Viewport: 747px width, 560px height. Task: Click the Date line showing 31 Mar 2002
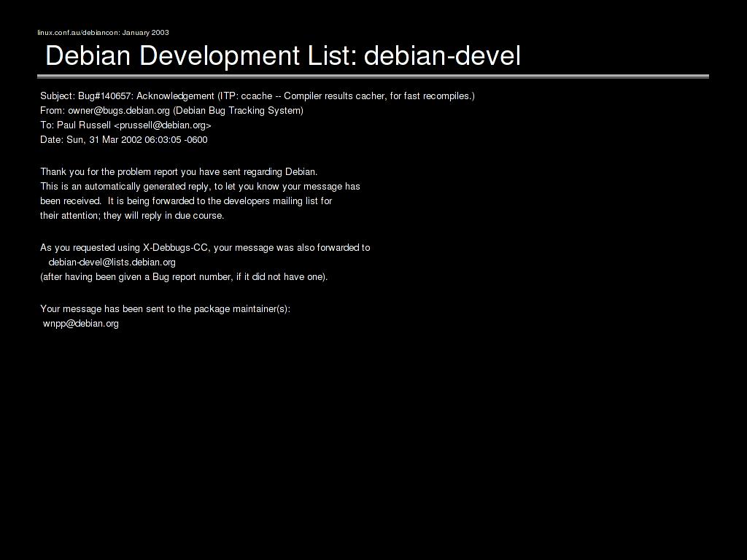124,140
